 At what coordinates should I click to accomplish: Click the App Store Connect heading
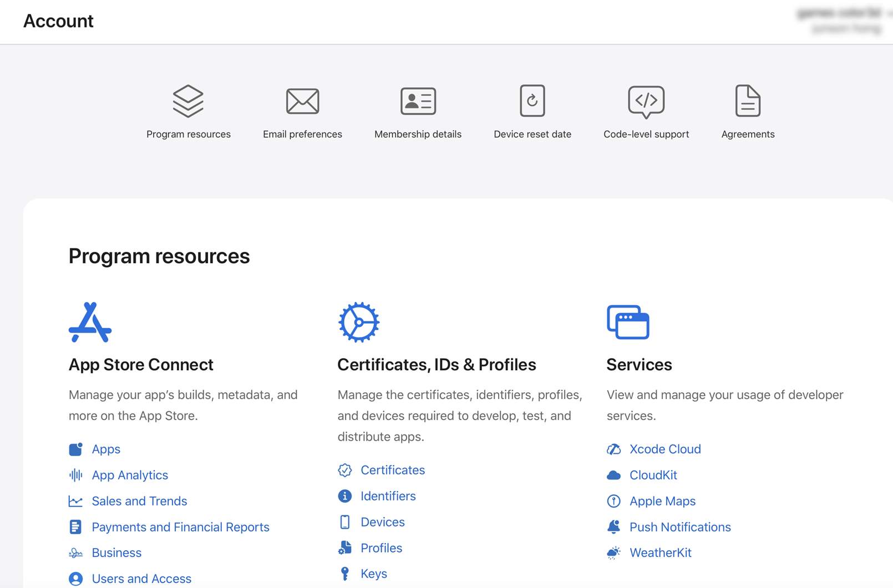(141, 365)
